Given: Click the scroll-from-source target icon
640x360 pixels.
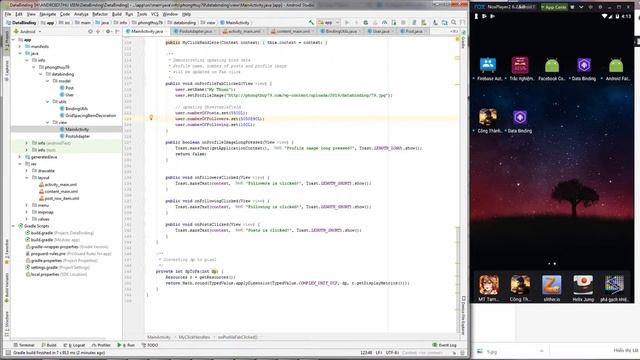Looking at the screenshot, I should coord(90,31).
